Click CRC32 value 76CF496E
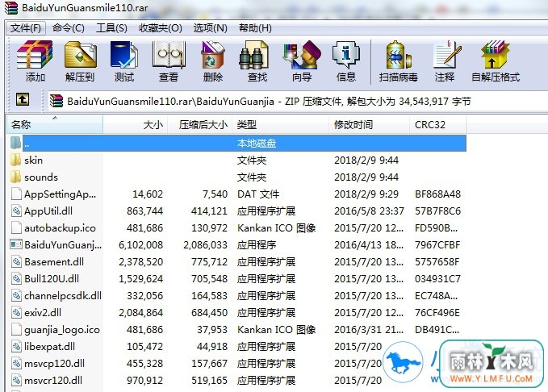The image size is (548, 392). click(x=437, y=313)
